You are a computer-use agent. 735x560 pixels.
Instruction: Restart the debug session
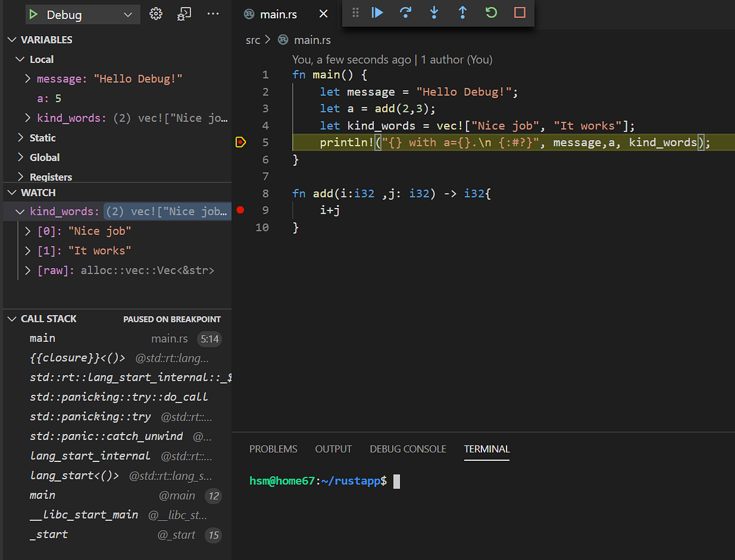(x=491, y=13)
